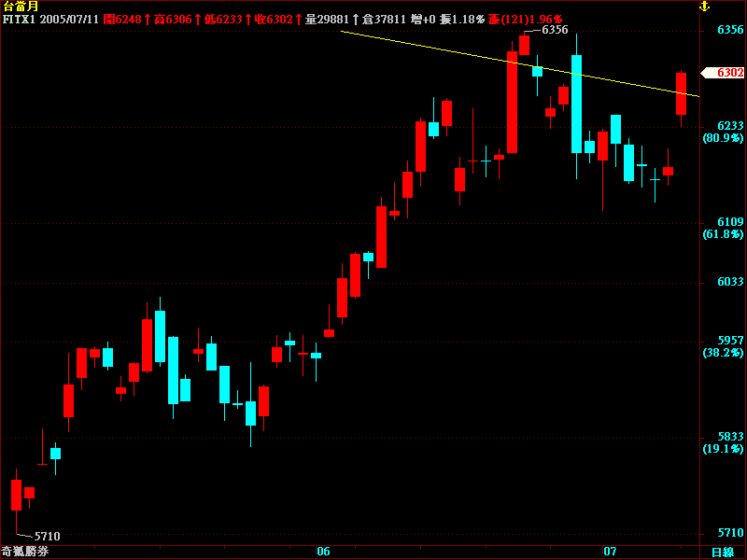Screen dimensions: 747x560
Task: Click the 5957 price axis label
Action: point(730,341)
